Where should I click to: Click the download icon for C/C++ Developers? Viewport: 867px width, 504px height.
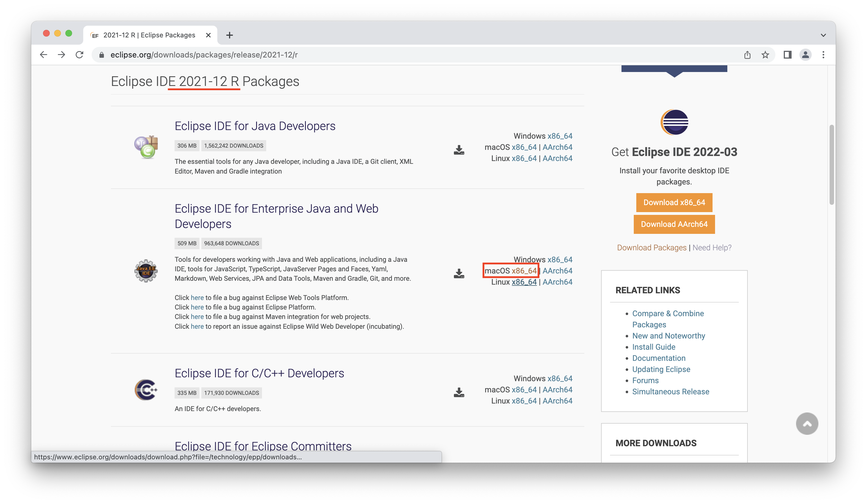pyautogui.click(x=459, y=392)
